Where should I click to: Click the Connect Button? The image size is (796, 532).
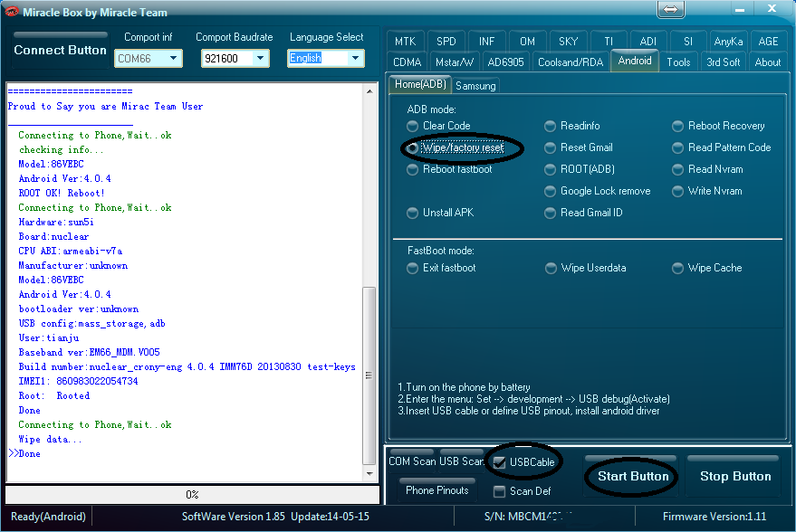(x=60, y=50)
